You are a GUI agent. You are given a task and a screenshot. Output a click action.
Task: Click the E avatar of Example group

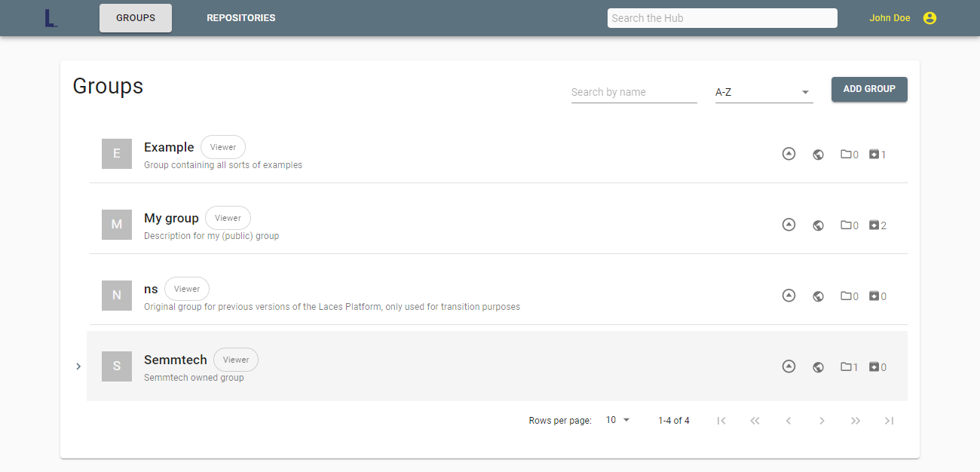click(117, 154)
